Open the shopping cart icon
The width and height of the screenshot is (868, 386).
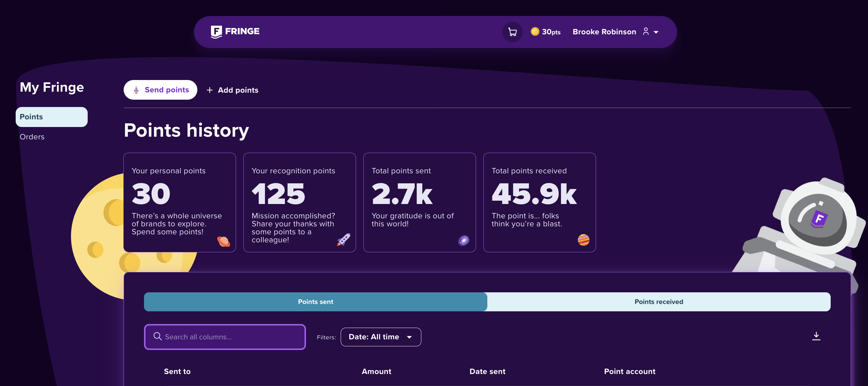512,32
